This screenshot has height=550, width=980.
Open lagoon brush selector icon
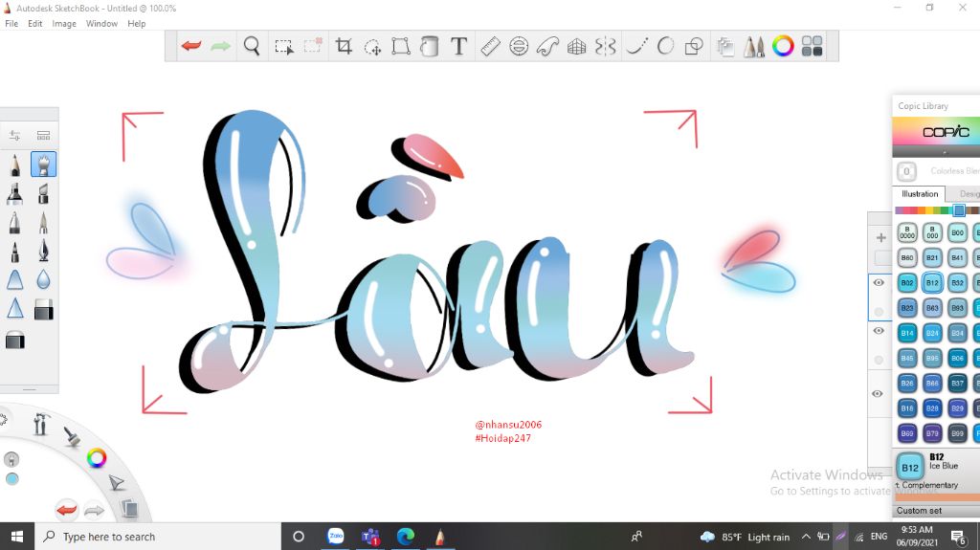coord(73,436)
